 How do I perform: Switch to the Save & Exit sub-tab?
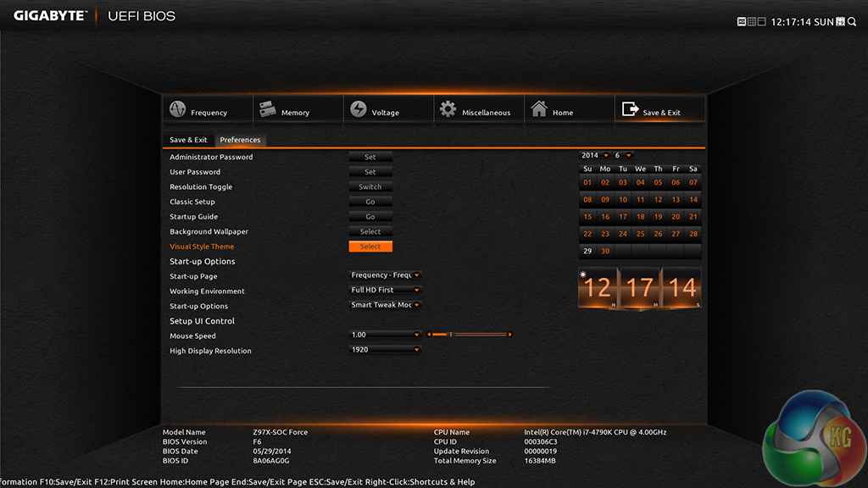click(x=188, y=140)
